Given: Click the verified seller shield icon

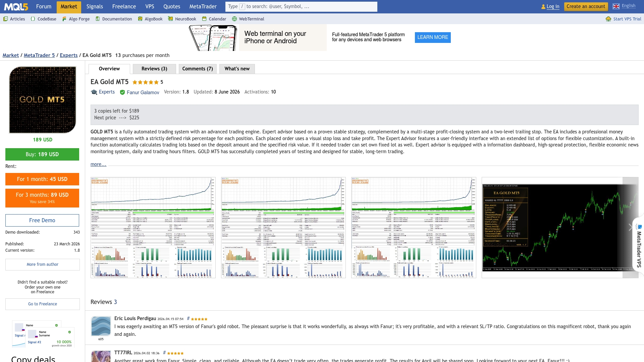Looking at the screenshot, I should click(122, 93).
